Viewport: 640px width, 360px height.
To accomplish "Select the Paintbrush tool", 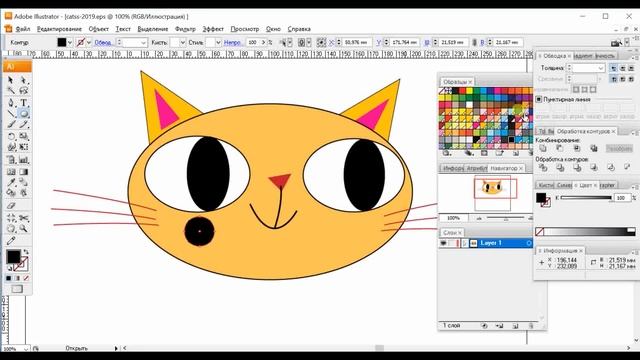I will pos(11,124).
